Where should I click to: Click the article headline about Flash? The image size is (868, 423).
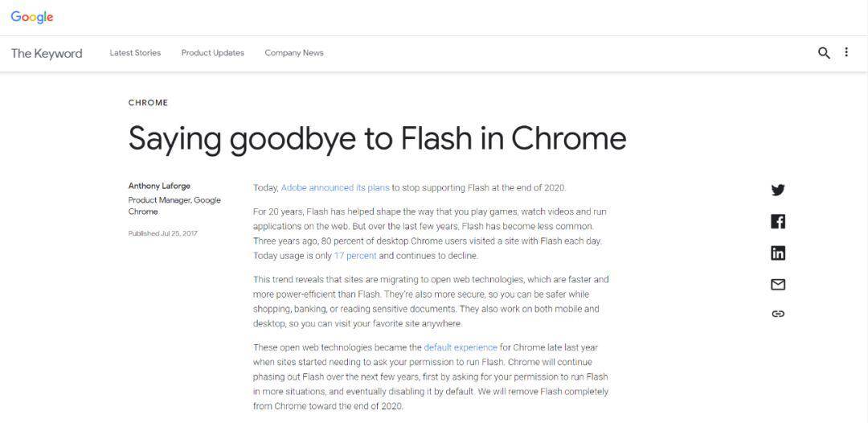tap(377, 138)
